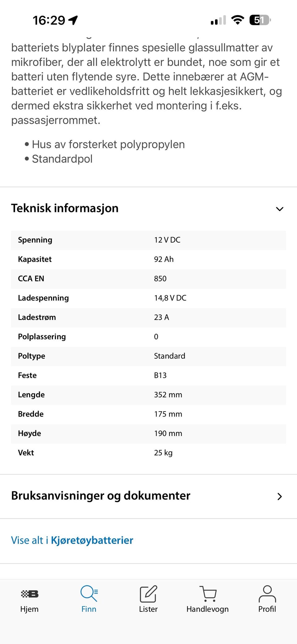Open the Handlevogn shopping cart icon
Image resolution: width=297 pixels, height=644 pixels.
[208, 594]
